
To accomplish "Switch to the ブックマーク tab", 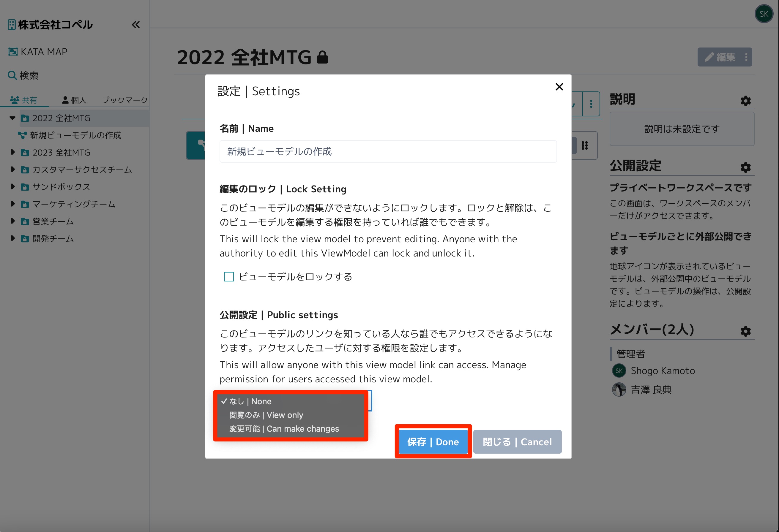I will pyautogui.click(x=125, y=100).
